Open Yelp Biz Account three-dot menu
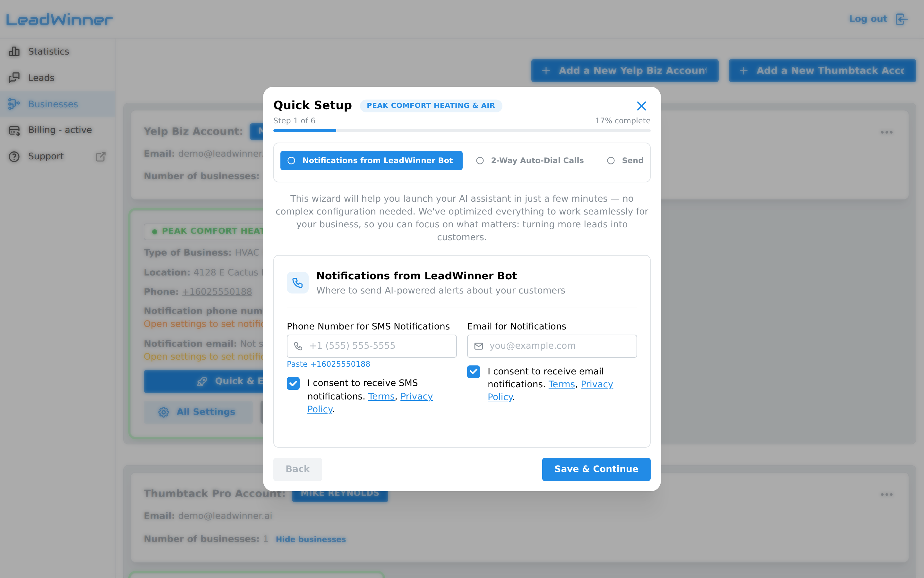This screenshot has width=924, height=578. (x=886, y=132)
